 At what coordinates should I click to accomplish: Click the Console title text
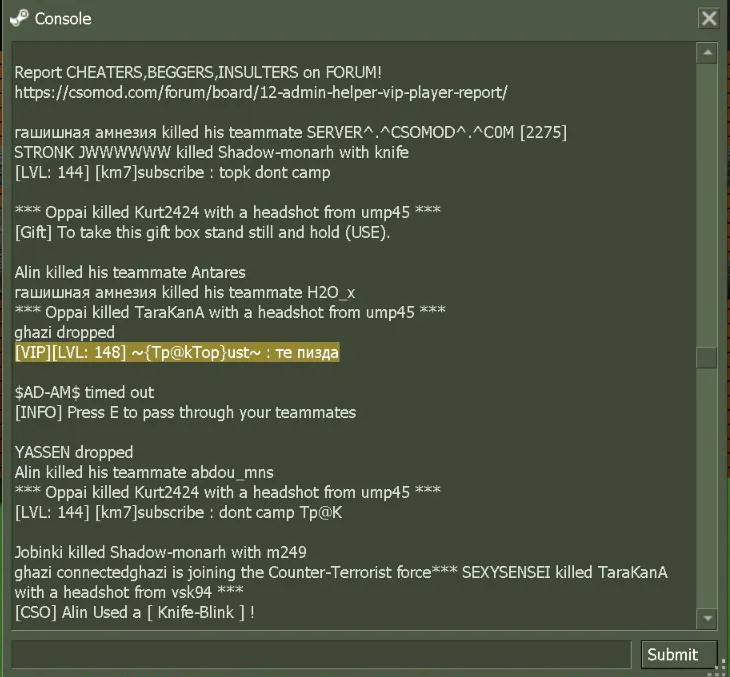click(63, 19)
